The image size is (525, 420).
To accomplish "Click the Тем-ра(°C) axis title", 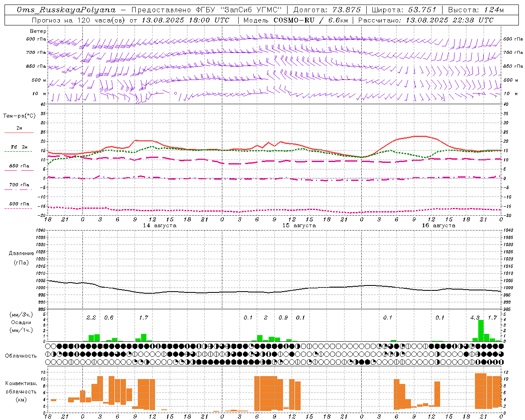I will [x=19, y=116].
